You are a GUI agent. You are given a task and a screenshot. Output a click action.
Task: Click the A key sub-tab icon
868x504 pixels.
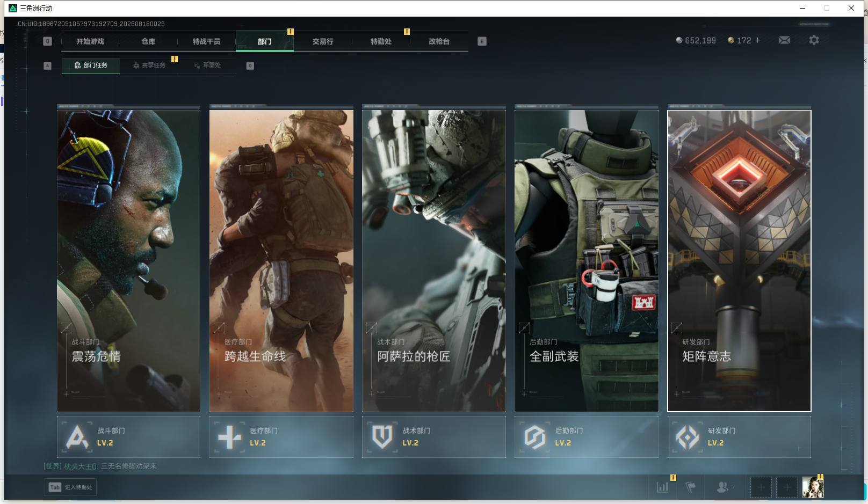pos(47,65)
